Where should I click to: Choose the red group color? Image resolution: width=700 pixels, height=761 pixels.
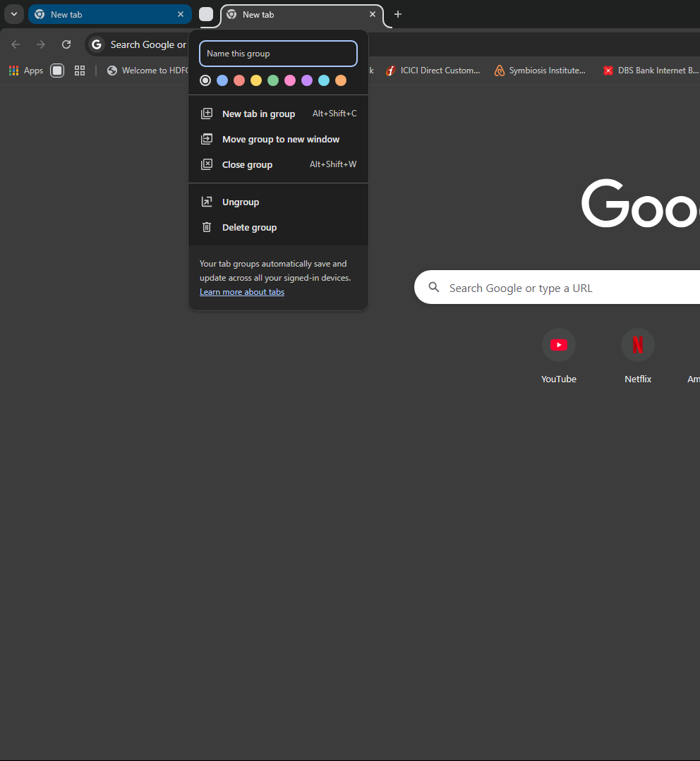tap(239, 80)
